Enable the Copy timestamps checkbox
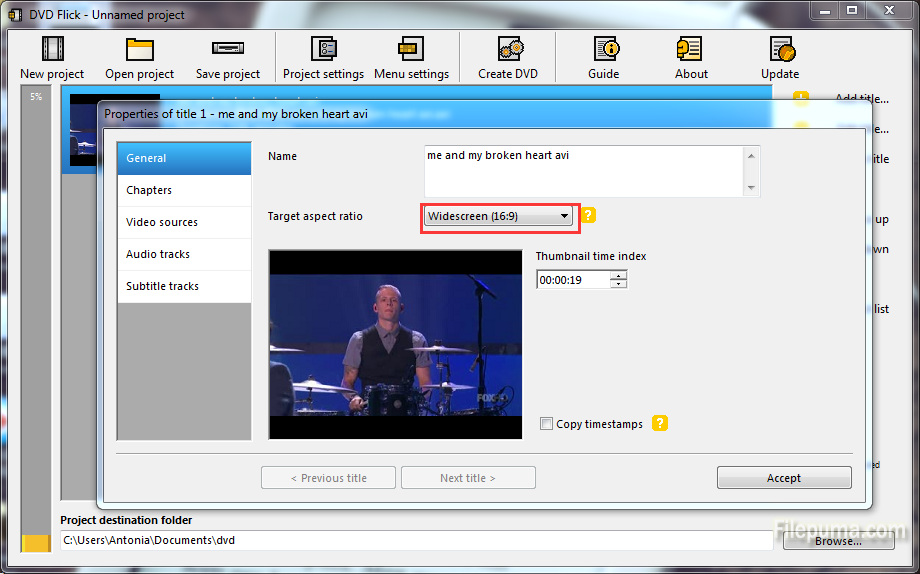 click(x=546, y=424)
